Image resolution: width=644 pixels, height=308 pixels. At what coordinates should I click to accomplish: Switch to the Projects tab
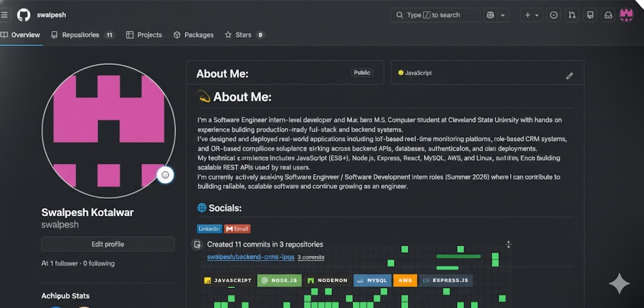(x=144, y=35)
